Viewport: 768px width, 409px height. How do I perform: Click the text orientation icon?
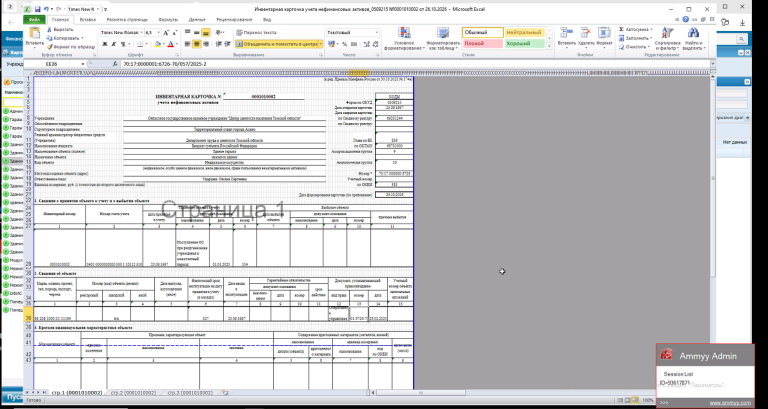(219, 32)
